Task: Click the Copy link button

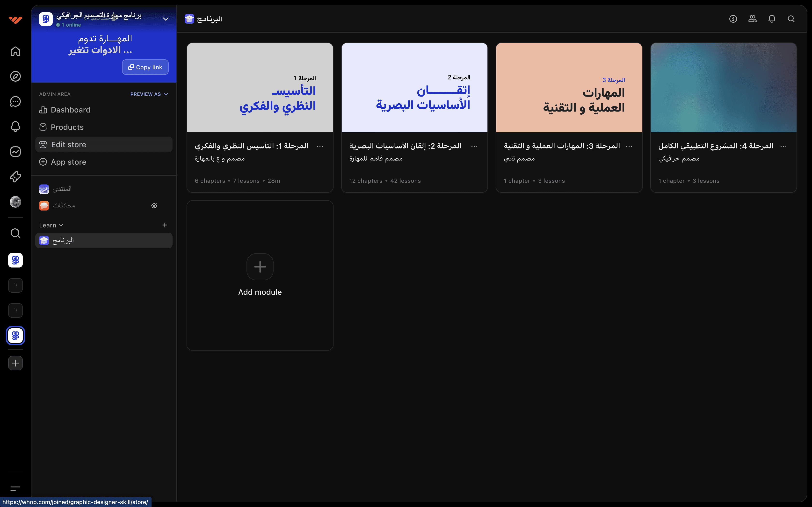Action: click(x=145, y=67)
